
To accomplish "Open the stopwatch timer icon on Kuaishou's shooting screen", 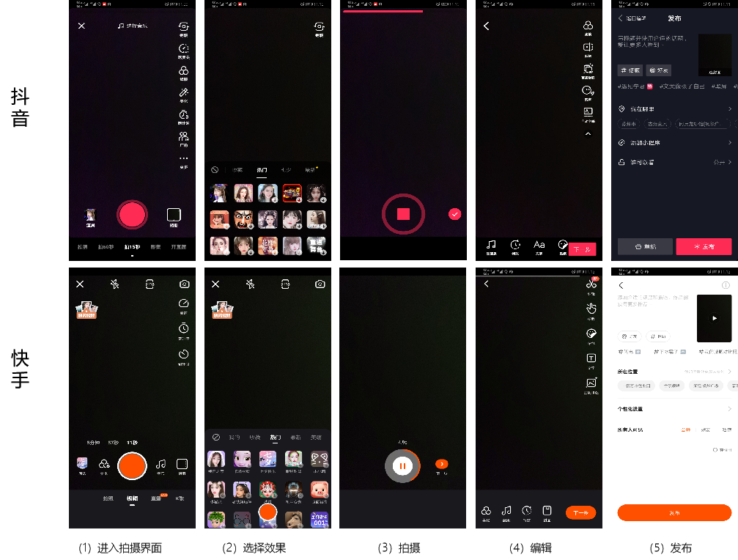I will (183, 328).
